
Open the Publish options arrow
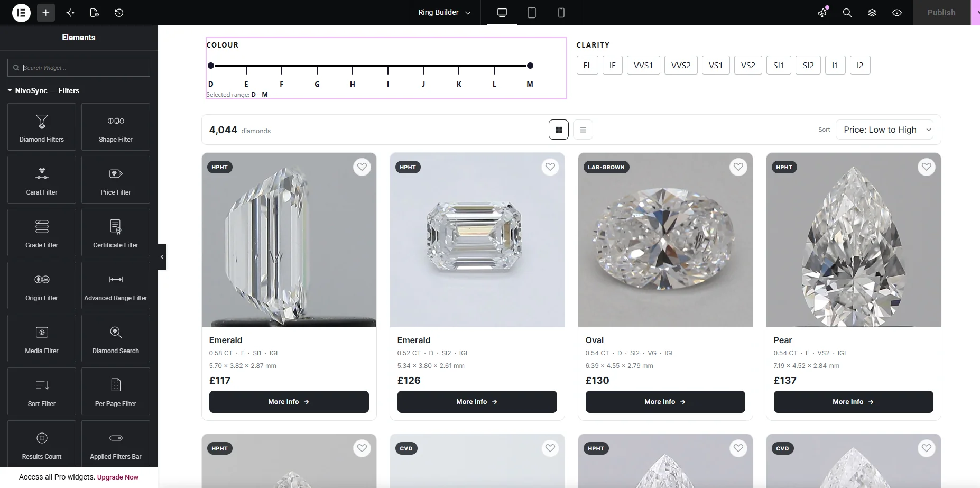(x=976, y=13)
